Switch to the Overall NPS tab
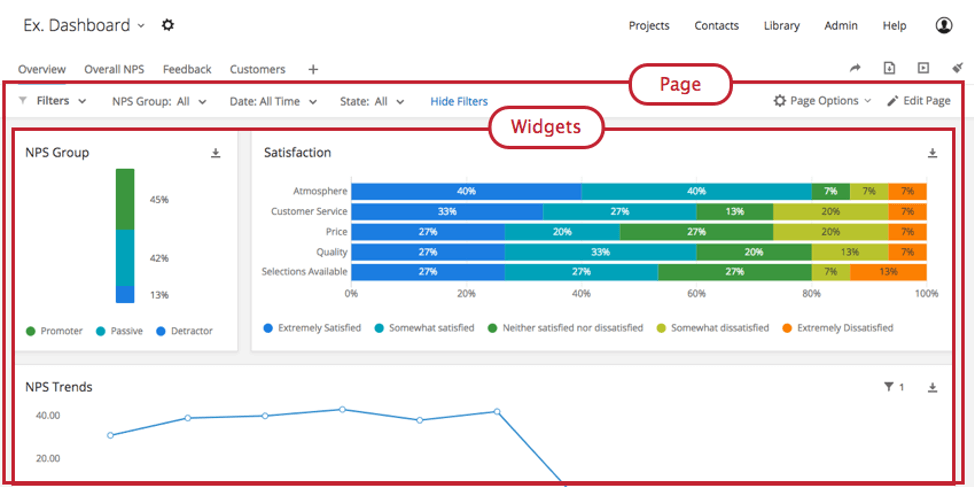974x487 pixels. point(114,69)
